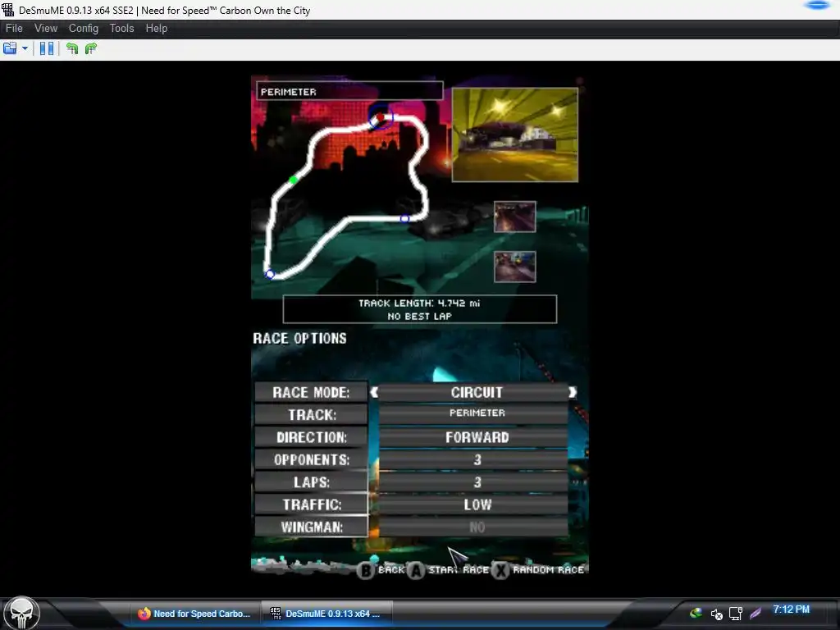Click the skull start button on taskbar

[x=21, y=613]
